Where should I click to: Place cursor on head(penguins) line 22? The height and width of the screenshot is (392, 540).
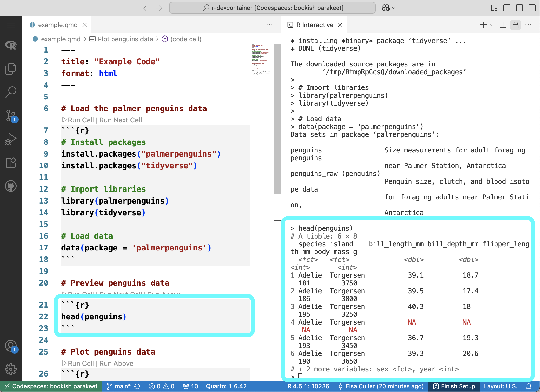tap(94, 317)
